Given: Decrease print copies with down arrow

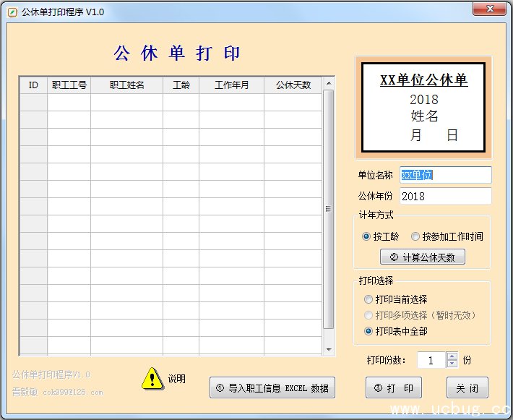Looking at the screenshot, I should pyautogui.click(x=452, y=364).
